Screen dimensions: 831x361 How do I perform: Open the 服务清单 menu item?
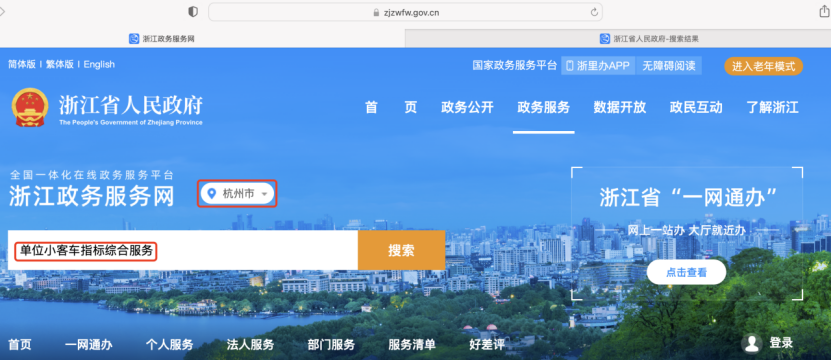(x=412, y=345)
